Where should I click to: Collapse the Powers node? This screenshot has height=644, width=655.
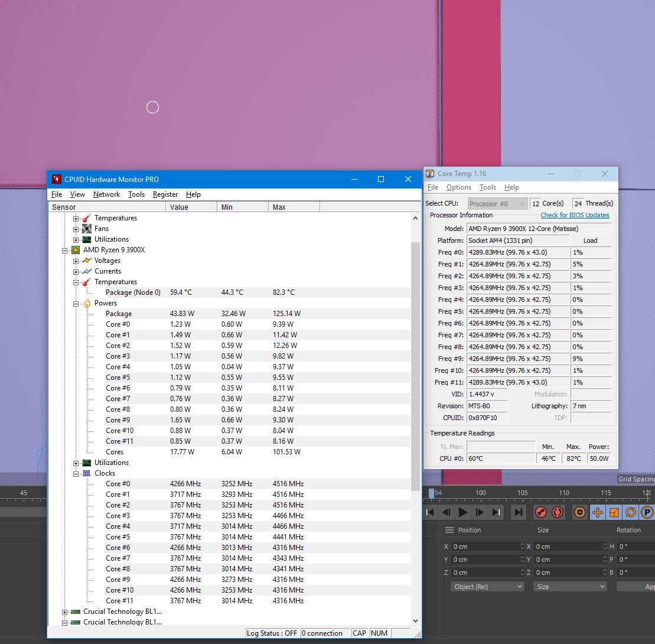76,304
